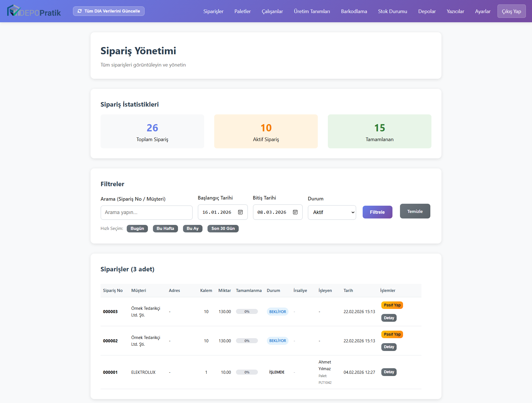532x403 pixels.
Task: Expand the Durum dropdown
Action: tap(332, 212)
